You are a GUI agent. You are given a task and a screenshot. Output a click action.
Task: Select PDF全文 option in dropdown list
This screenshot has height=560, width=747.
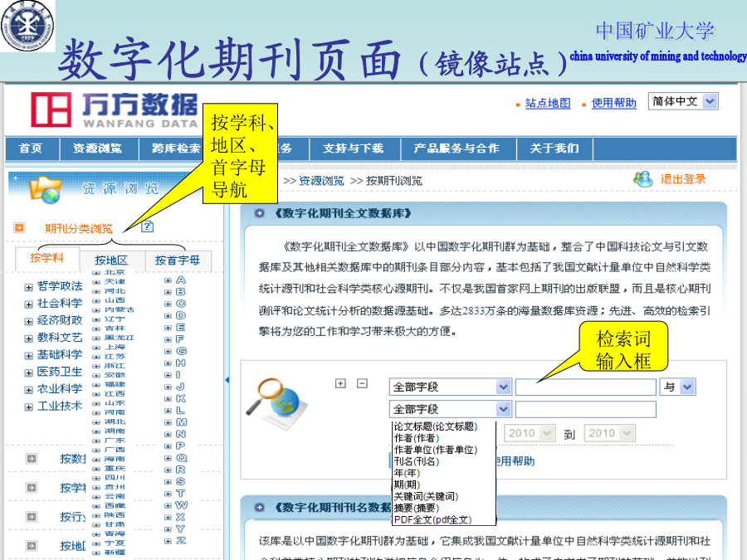[x=432, y=520]
